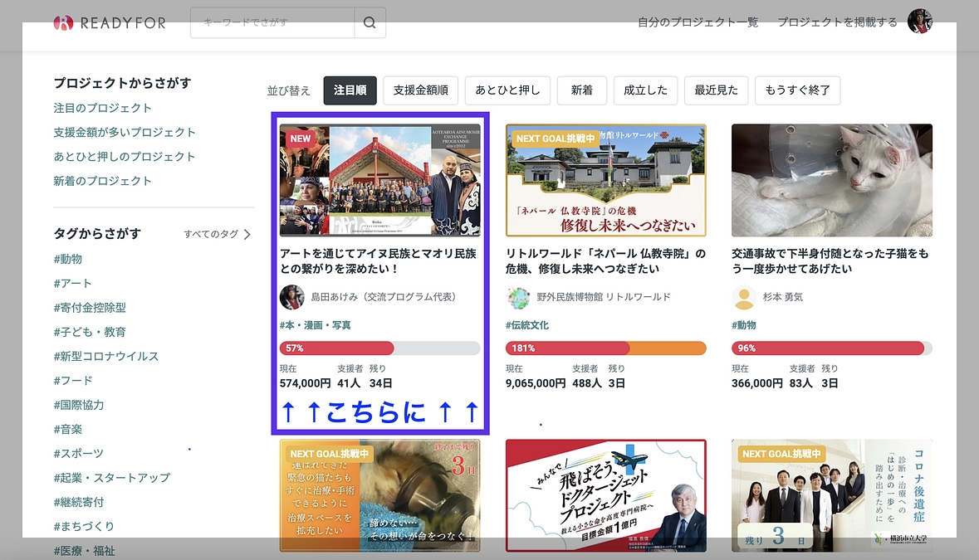Click the 57% progress bar

point(379,348)
